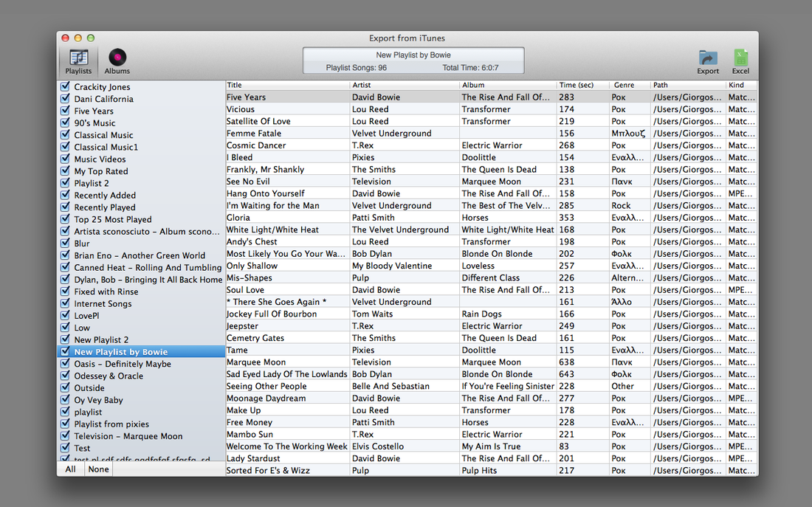
Task: Select Television – Marquee Moon playlist
Action: tap(128, 436)
